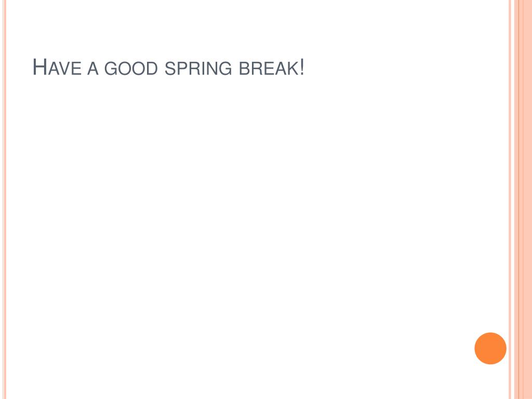
Task: Click the large capital H letter
Action: point(39,67)
